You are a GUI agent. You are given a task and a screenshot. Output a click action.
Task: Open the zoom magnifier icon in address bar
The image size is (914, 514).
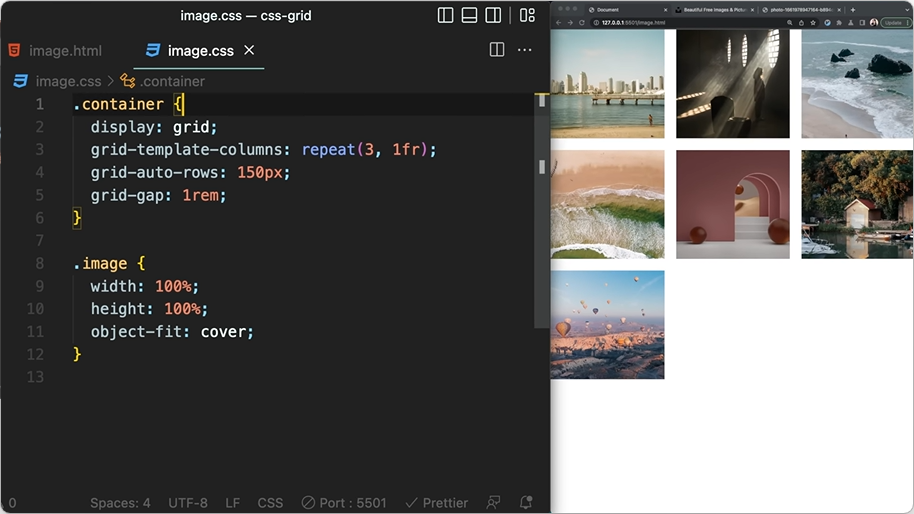790,23
